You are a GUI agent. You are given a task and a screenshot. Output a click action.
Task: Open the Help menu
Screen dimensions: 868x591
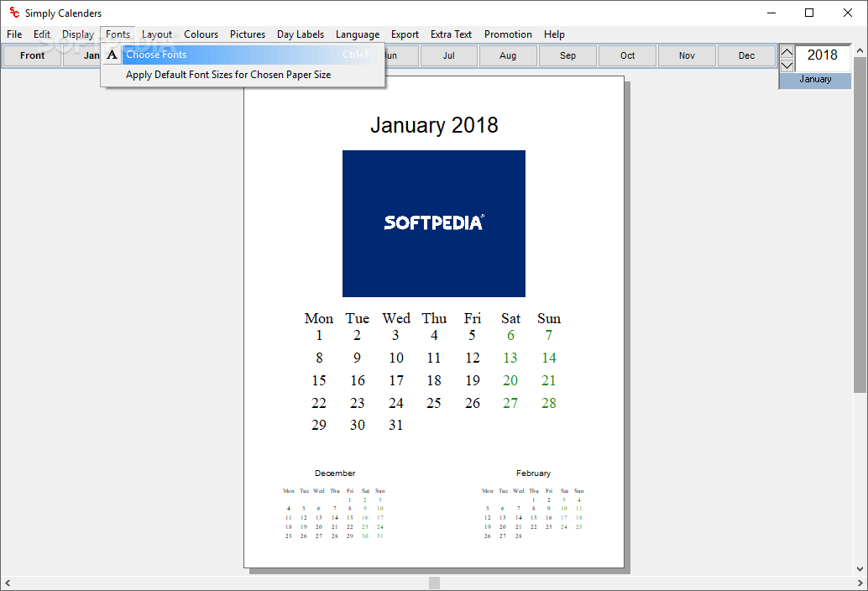click(554, 34)
